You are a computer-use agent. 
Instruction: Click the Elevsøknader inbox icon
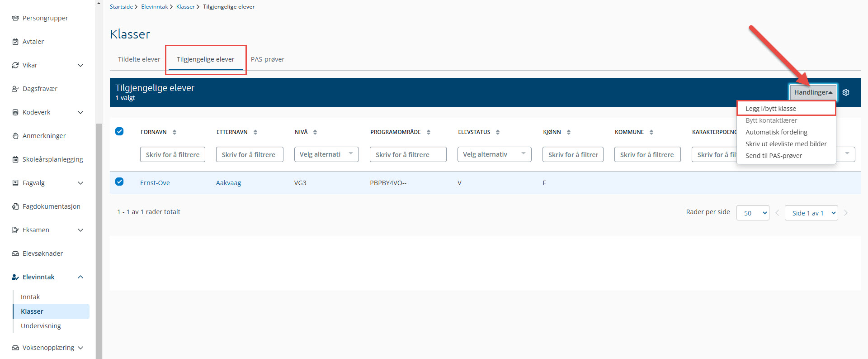(15, 254)
